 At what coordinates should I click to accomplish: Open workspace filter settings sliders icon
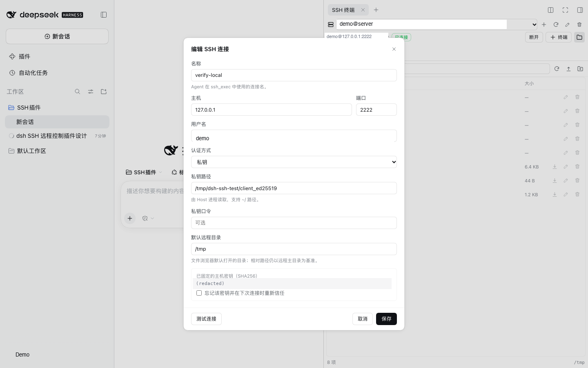(x=91, y=92)
